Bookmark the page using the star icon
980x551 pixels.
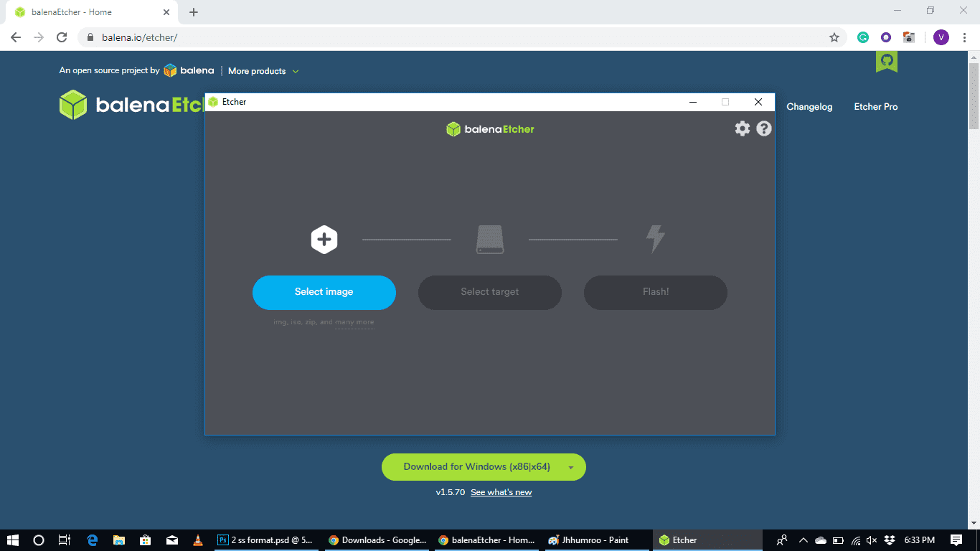point(834,37)
